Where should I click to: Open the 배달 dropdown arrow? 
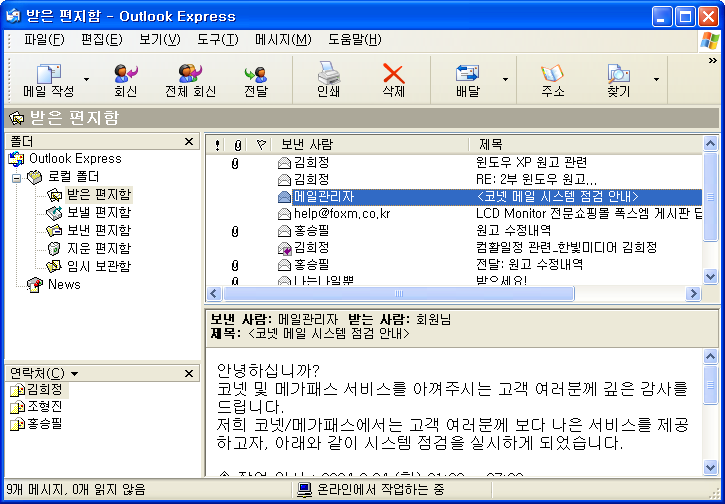click(505, 80)
